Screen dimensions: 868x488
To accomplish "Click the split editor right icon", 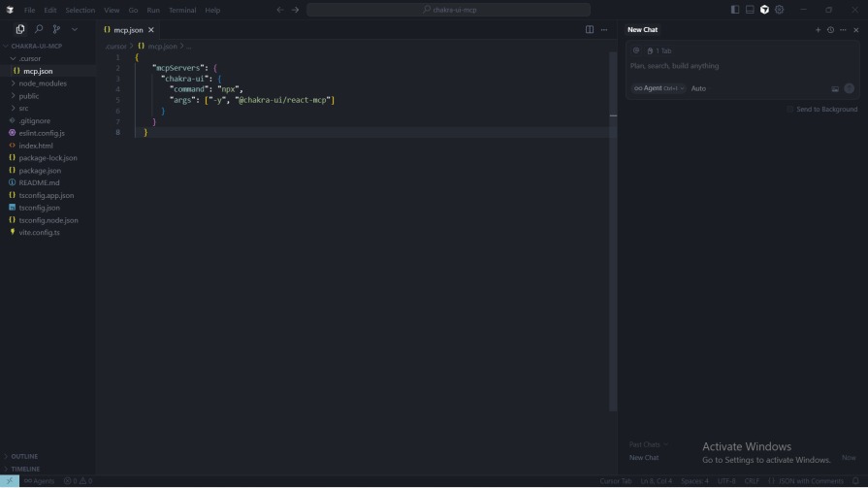I will pos(590,29).
